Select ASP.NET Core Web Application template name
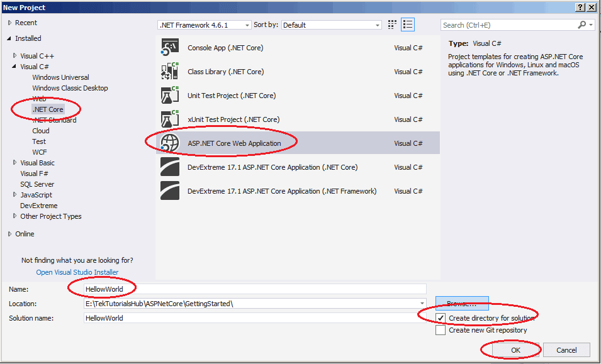This screenshot has height=364, width=601. coord(234,143)
